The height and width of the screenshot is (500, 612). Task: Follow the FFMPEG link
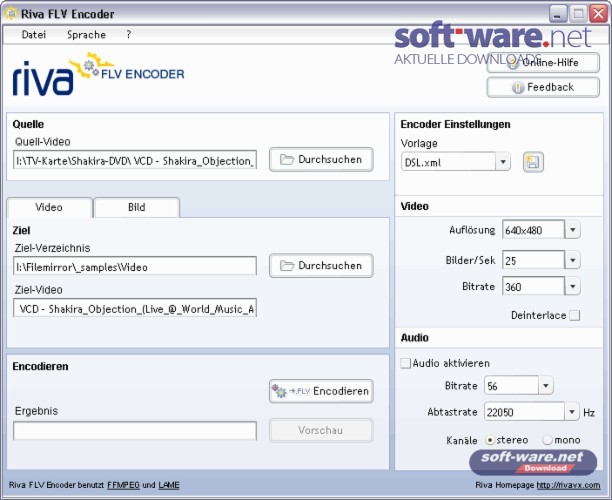[123, 485]
